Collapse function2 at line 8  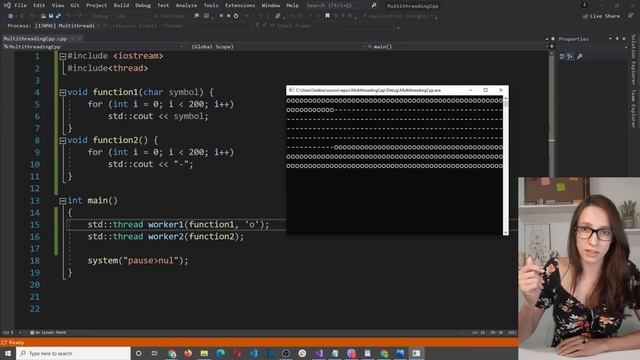coord(62,140)
